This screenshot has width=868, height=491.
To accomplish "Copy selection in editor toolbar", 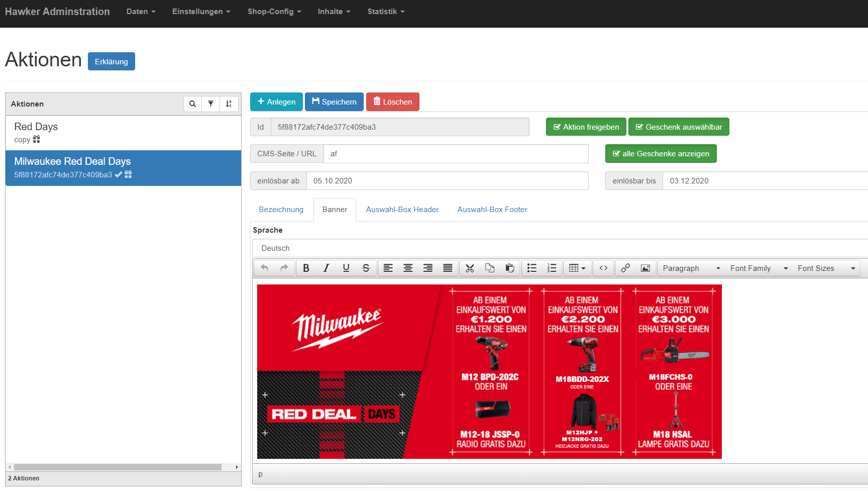I will pos(490,268).
